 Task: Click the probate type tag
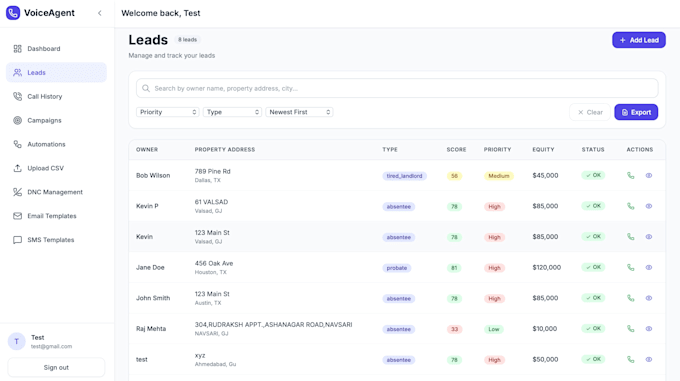(397, 268)
